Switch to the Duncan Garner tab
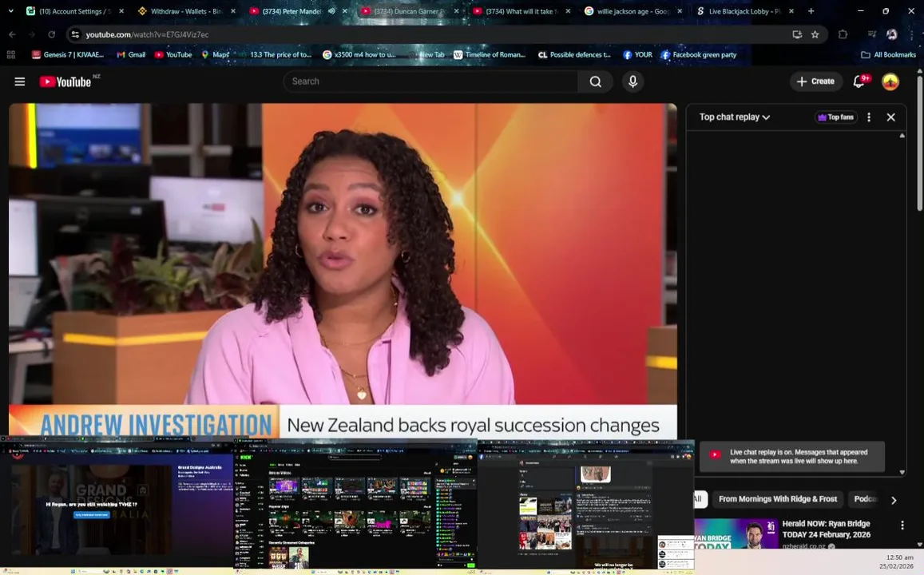The height and width of the screenshot is (575, 924). point(408,10)
